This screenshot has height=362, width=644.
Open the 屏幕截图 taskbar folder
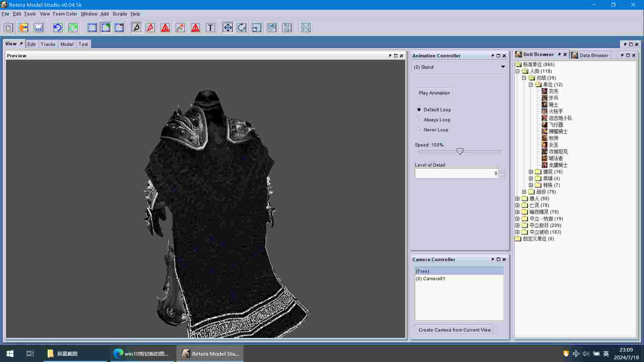(x=75, y=354)
